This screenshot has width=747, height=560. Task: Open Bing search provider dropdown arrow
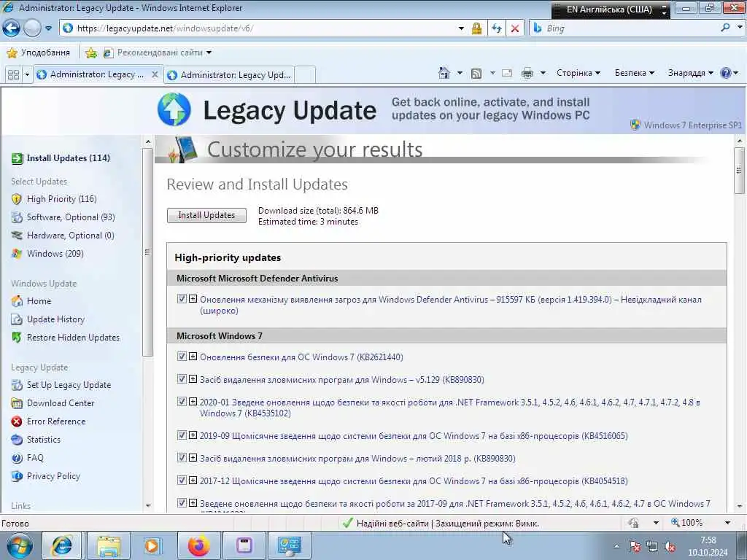pyautogui.click(x=740, y=28)
